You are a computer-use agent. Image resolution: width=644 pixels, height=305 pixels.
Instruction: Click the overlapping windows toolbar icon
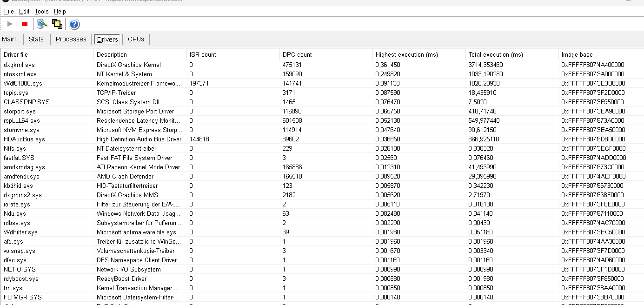click(x=57, y=24)
